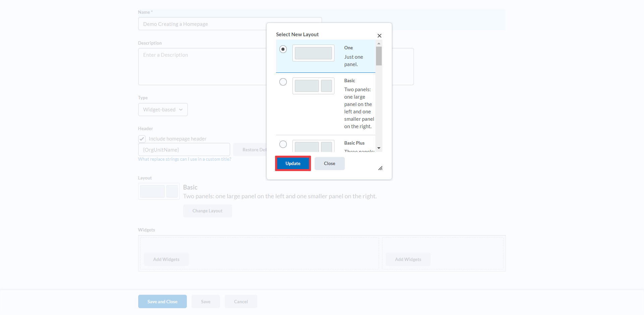Click the Enter a Description text area
Viewport: 644px width, 315px height.
(x=201, y=66)
